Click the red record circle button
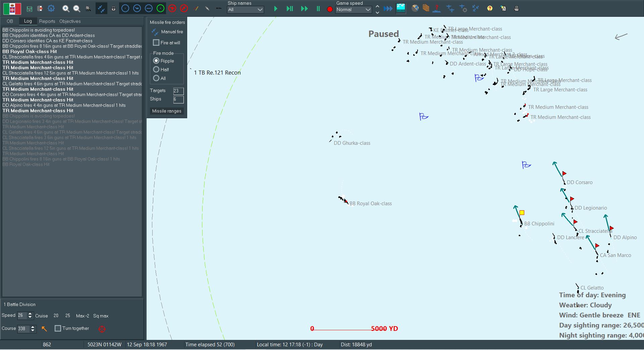Viewport: 644px width, 350px height. click(330, 9)
